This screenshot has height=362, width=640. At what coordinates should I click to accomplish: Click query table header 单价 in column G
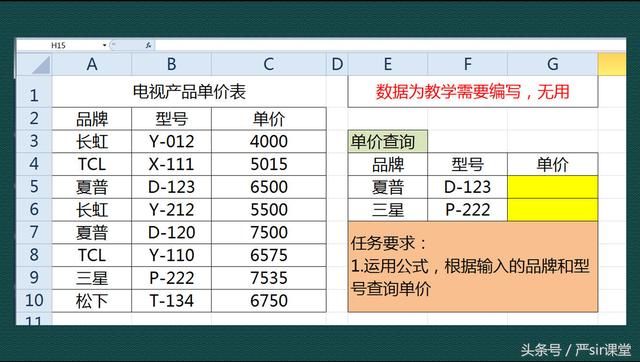pyautogui.click(x=553, y=164)
